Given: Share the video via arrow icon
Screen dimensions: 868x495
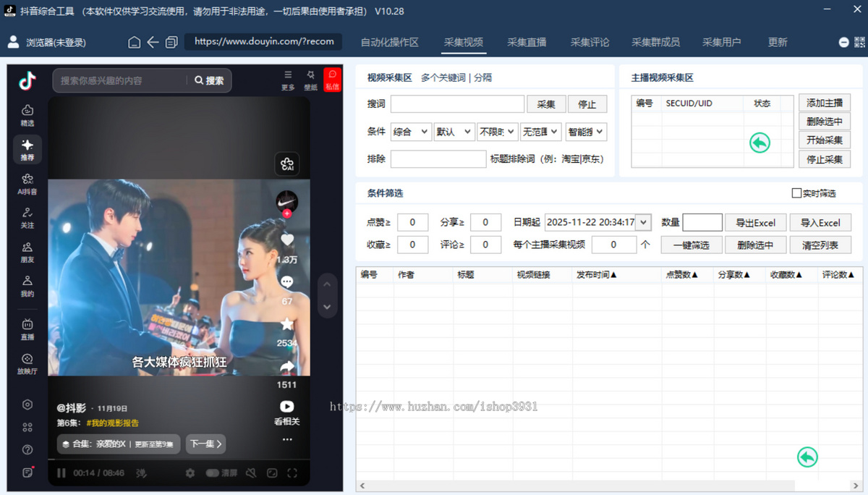Looking at the screenshot, I should (x=287, y=367).
